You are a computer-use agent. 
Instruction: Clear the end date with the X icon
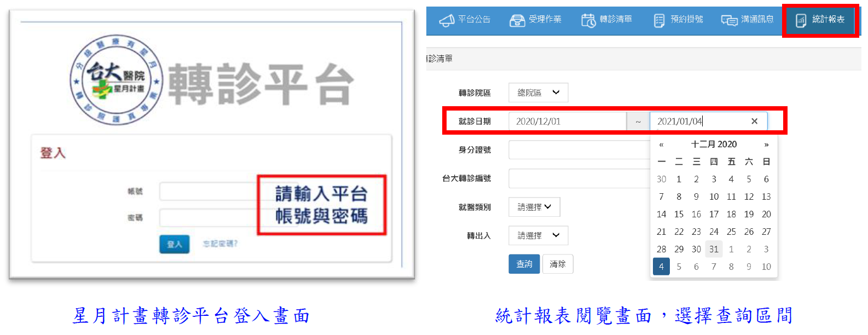[755, 122]
